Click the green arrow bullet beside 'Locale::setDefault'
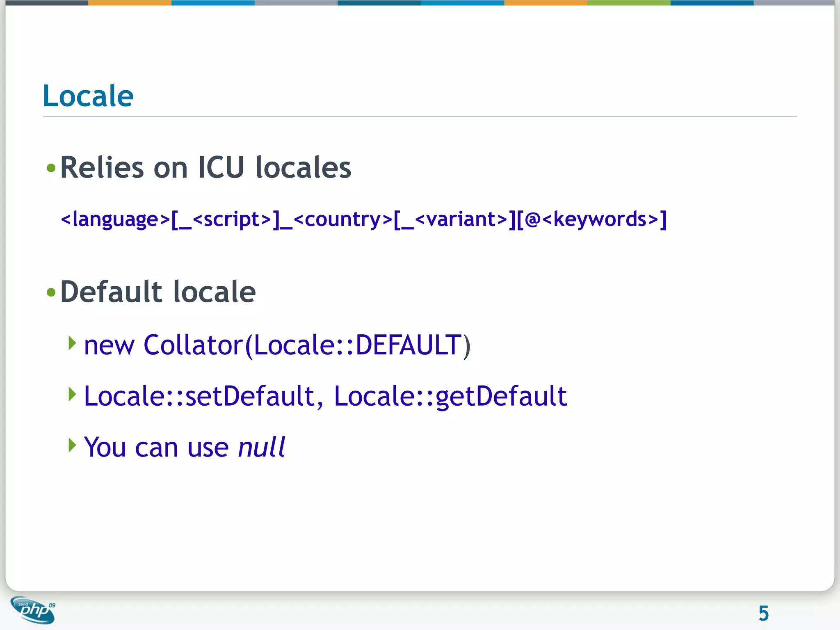Screen dimensions: 840x630 click(x=72, y=394)
